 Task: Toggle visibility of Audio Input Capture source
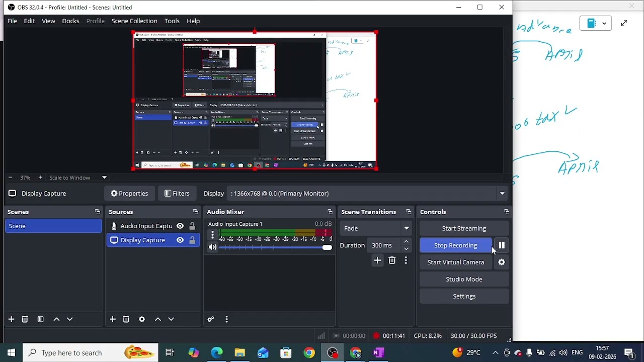pos(180,226)
